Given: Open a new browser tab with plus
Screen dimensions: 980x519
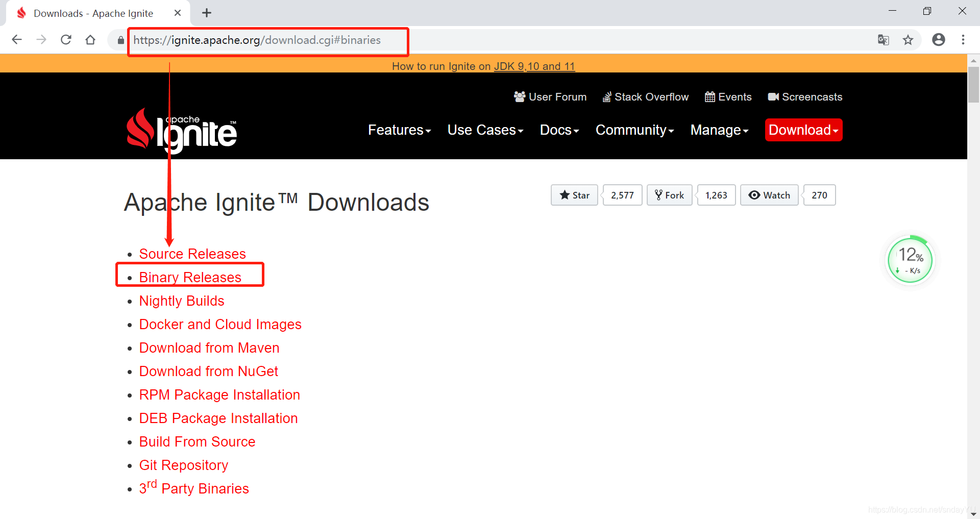Looking at the screenshot, I should 207,13.
